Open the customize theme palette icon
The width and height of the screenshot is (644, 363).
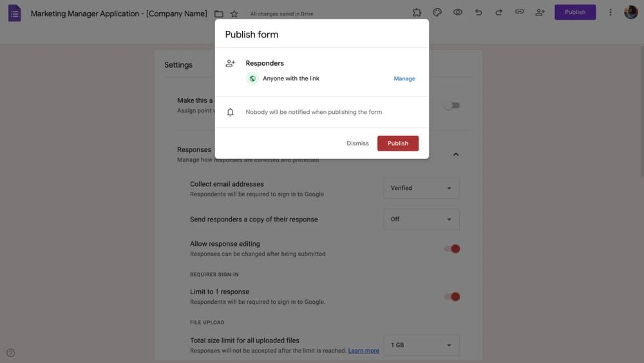pyautogui.click(x=437, y=12)
